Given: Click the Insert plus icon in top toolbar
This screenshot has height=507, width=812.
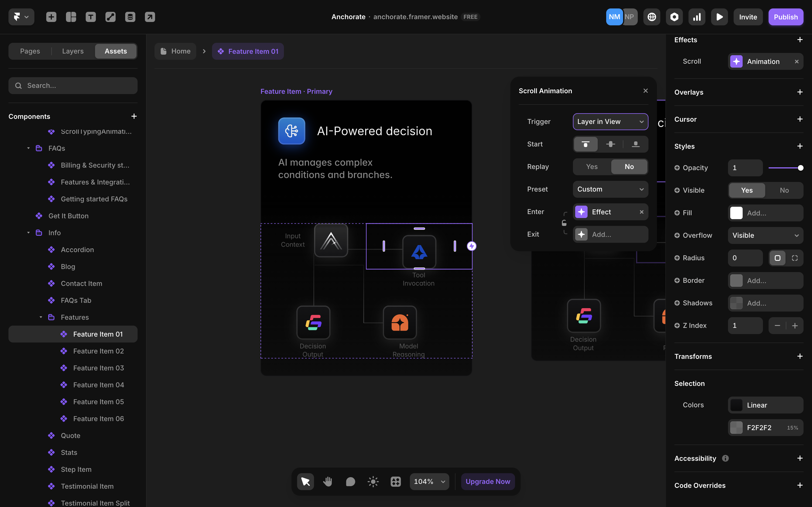Looking at the screenshot, I should click(x=51, y=17).
